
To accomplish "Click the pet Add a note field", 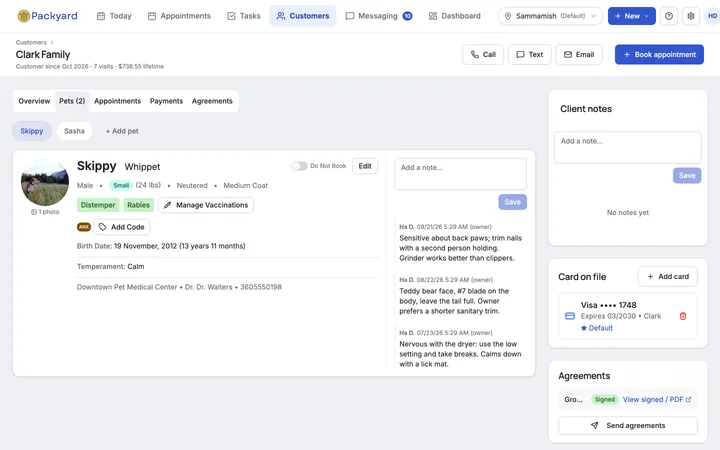I will pyautogui.click(x=461, y=174).
